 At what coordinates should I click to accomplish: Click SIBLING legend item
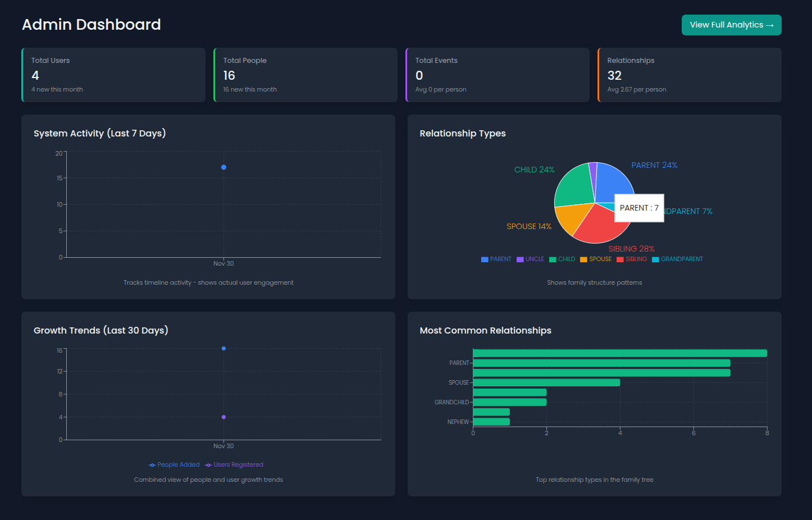tap(632, 259)
